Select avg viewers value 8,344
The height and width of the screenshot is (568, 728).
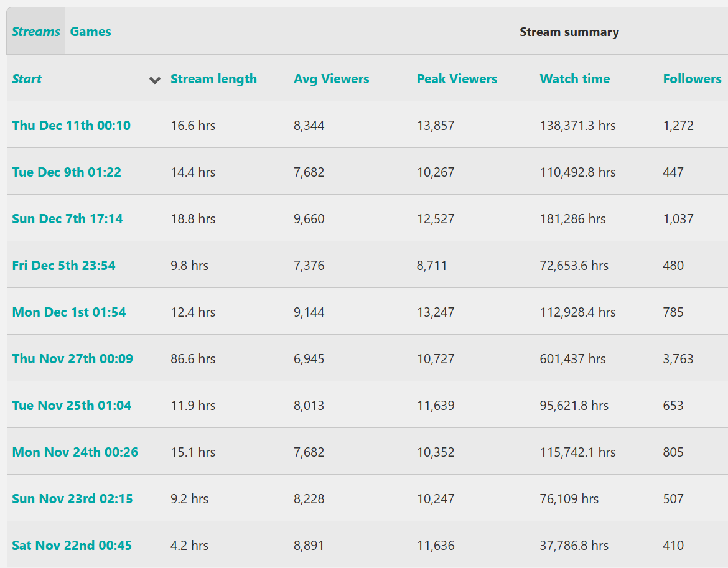309,126
